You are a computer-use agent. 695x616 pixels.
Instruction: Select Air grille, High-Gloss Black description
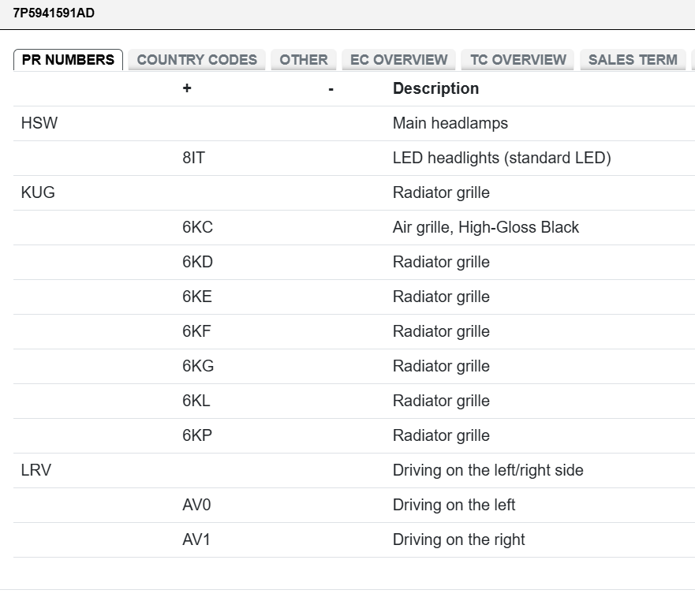point(485,227)
